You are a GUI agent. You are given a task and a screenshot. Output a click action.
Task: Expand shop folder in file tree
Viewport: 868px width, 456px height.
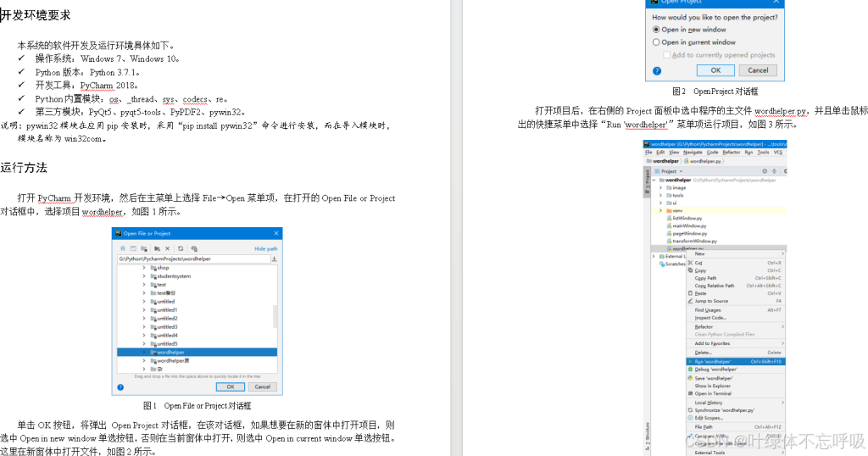point(144,268)
